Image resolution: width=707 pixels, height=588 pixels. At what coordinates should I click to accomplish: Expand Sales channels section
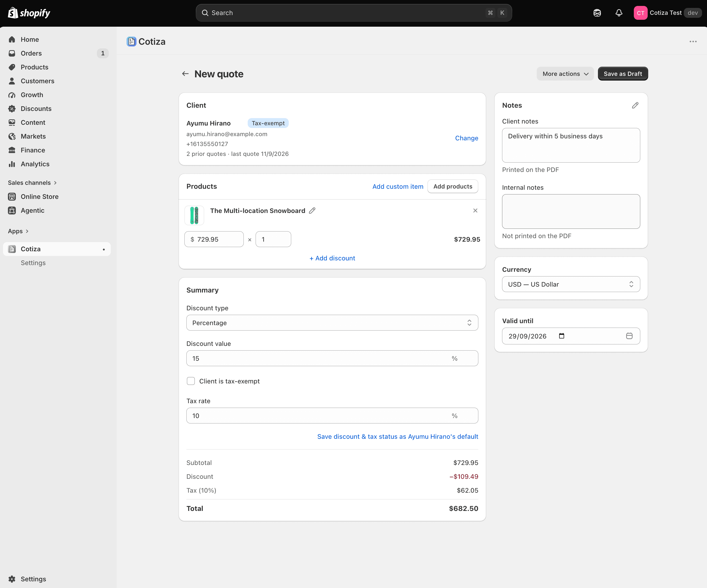32,183
